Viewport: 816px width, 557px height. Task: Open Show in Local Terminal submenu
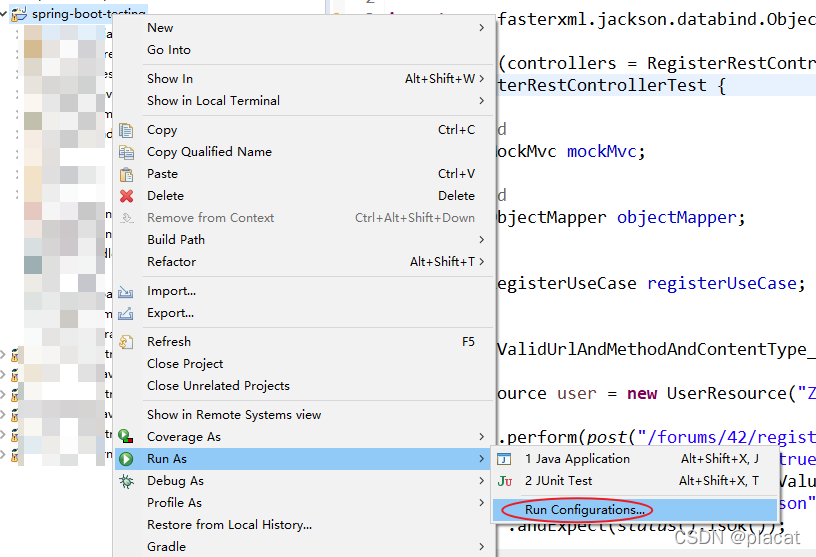[304, 100]
